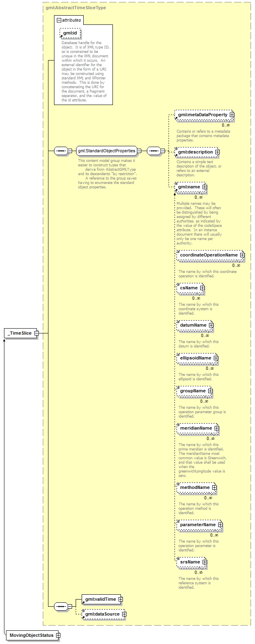255x644 pixels.
Task: Select csName element box
Action: coord(189,288)
